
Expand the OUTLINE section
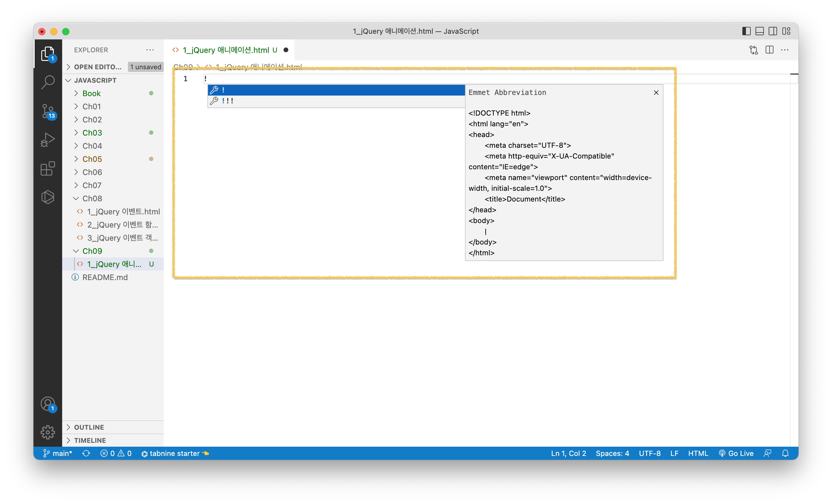pyautogui.click(x=89, y=427)
